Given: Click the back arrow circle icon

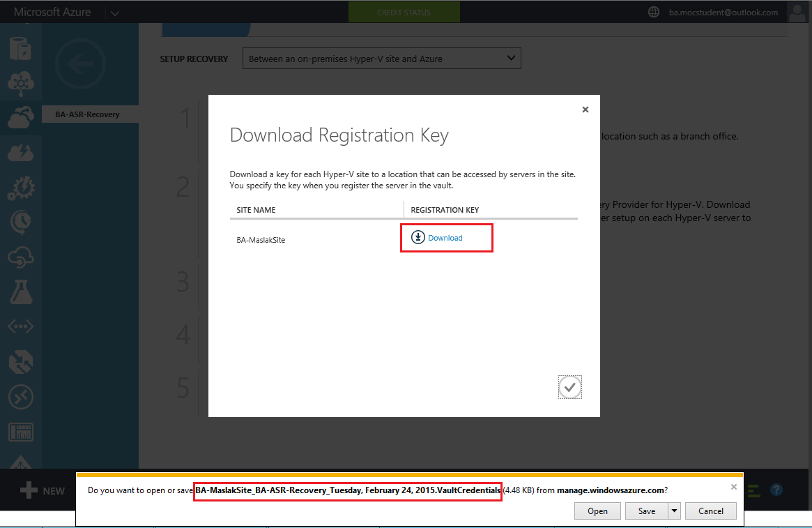Looking at the screenshot, I should coord(80,64).
